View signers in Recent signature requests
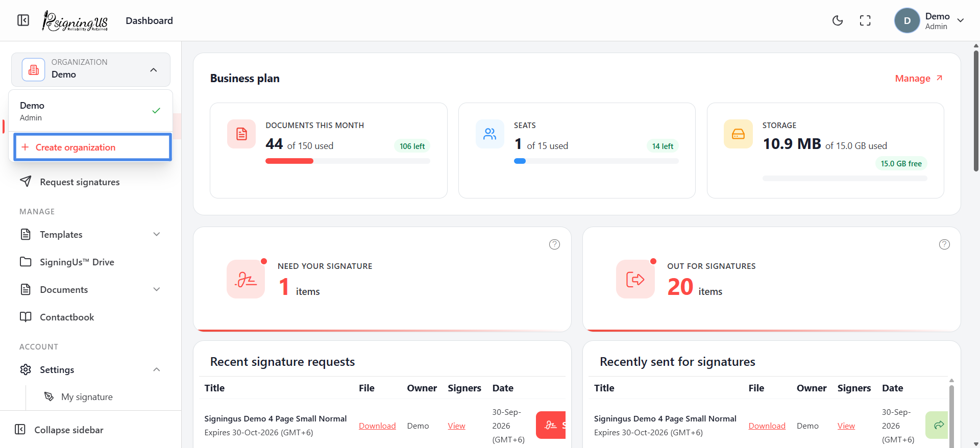The height and width of the screenshot is (448, 980). (456, 426)
